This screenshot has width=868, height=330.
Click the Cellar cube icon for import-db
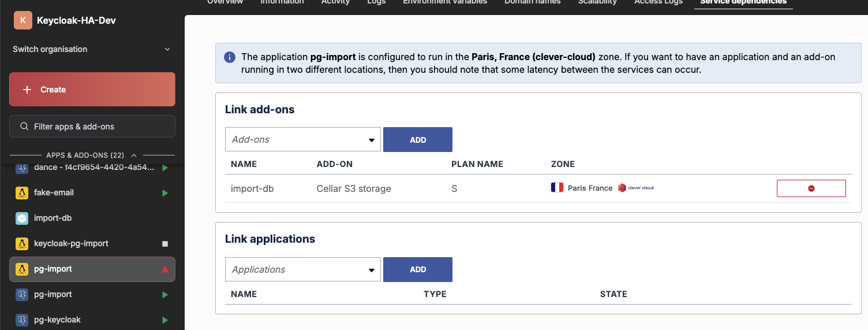(x=22, y=218)
